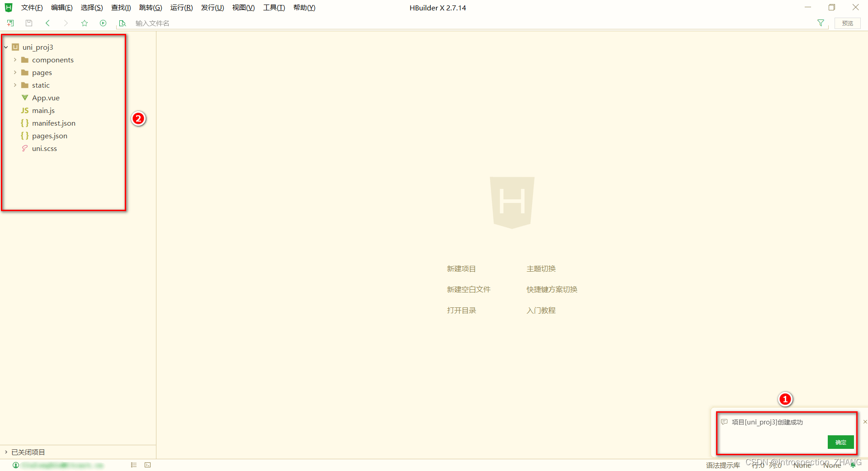
Task: Select main.js in the project tree
Action: click(x=43, y=110)
